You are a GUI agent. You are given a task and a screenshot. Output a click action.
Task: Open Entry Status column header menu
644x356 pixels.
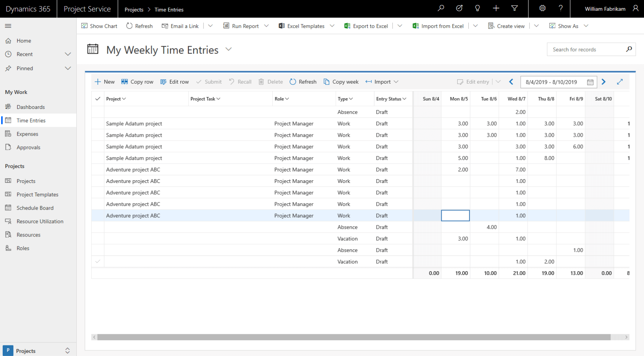[391, 99]
